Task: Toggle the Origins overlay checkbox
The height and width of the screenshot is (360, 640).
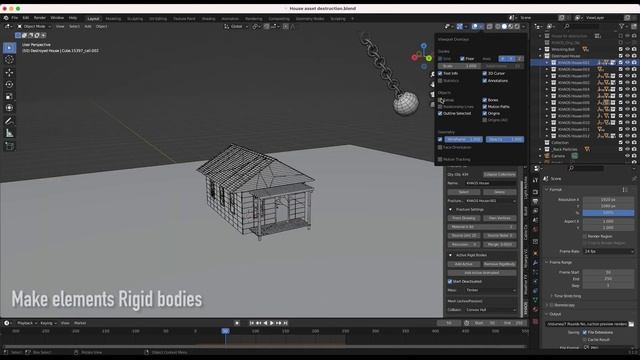Action: [484, 113]
